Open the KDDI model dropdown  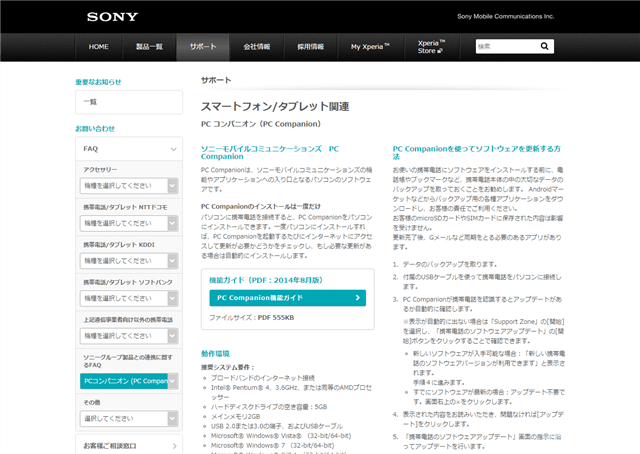click(x=129, y=261)
